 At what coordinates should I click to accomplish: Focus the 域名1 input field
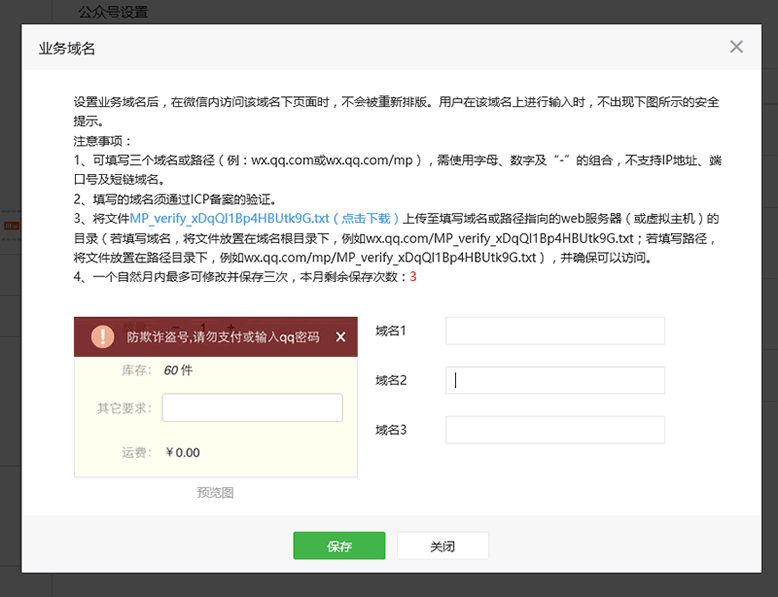pos(555,331)
